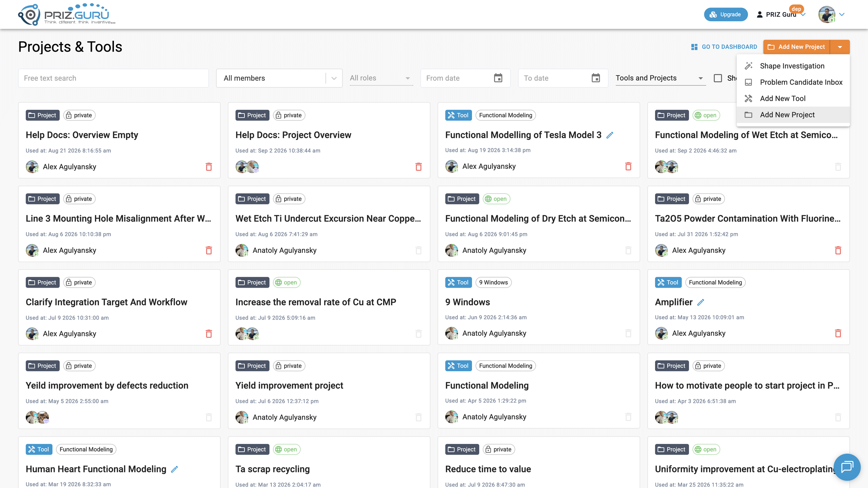Viewport: 868px width, 488px height.
Task: Collapse the Add New Project arrow menu
Action: 840,47
